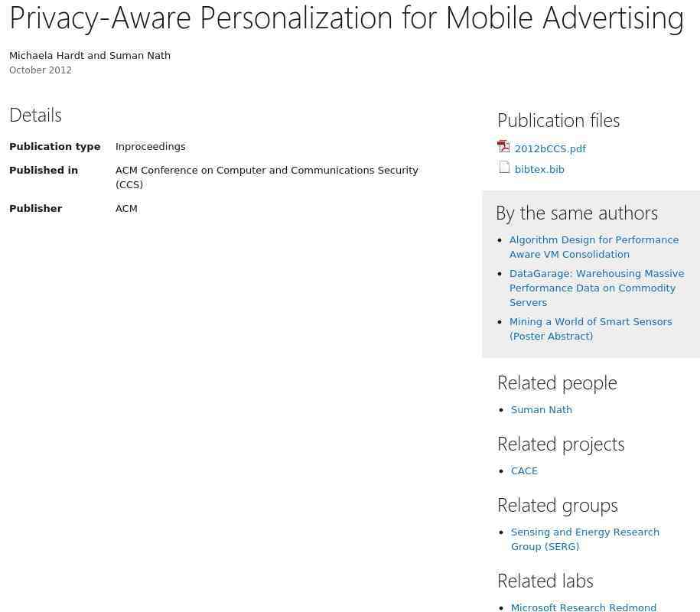Click the bibtex document icon
Image resolution: width=700 pixels, height=612 pixels.
[x=504, y=168]
